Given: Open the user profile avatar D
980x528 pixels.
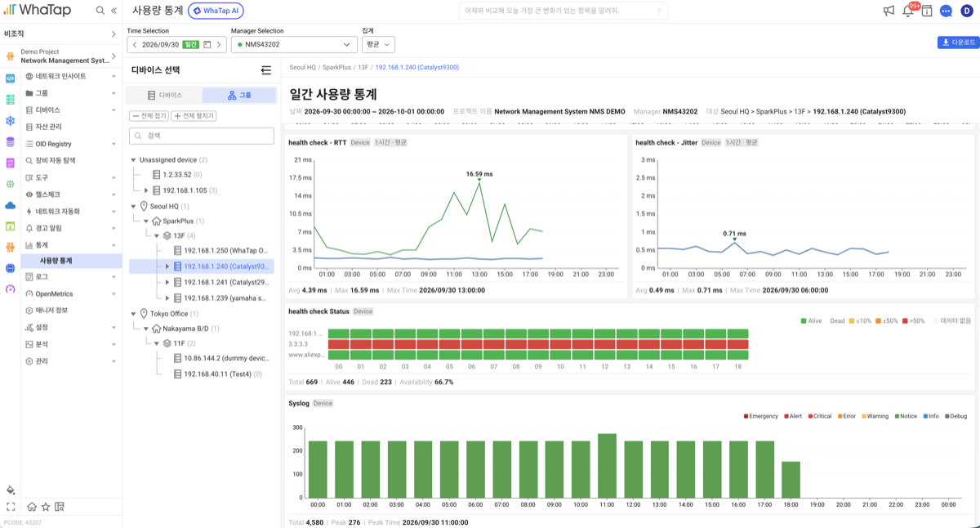Looking at the screenshot, I should coord(967,11).
